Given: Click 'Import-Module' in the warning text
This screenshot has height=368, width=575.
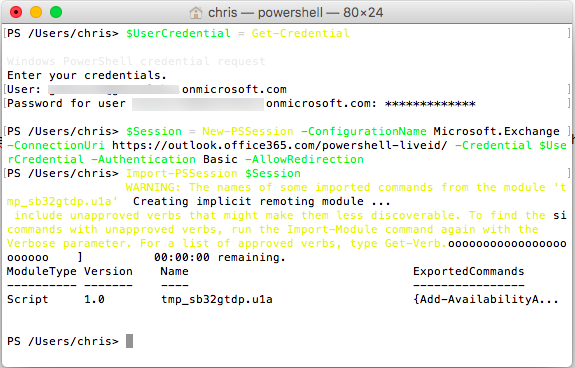Looking at the screenshot, I should point(332,229).
